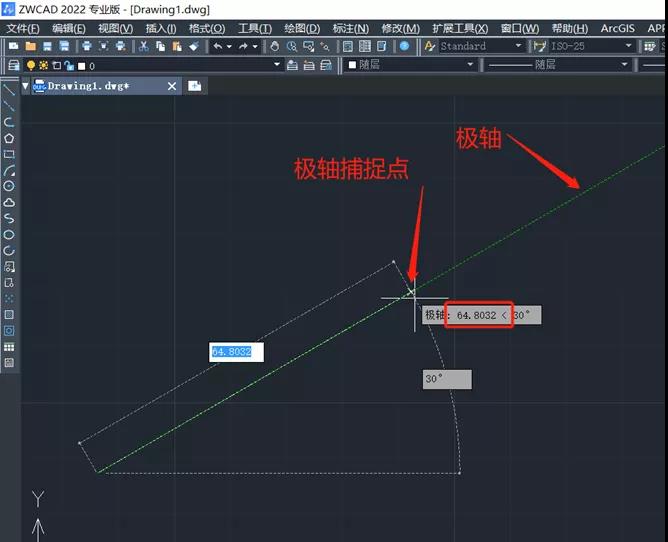Viewport: 668px width, 542px height.
Task: Select the Region tool
Action: click(x=9, y=331)
